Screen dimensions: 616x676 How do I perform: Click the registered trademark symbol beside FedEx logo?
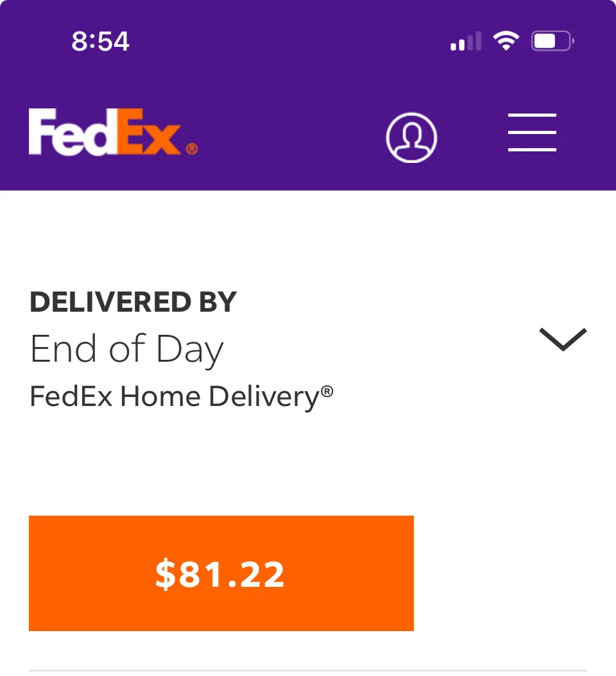(192, 149)
